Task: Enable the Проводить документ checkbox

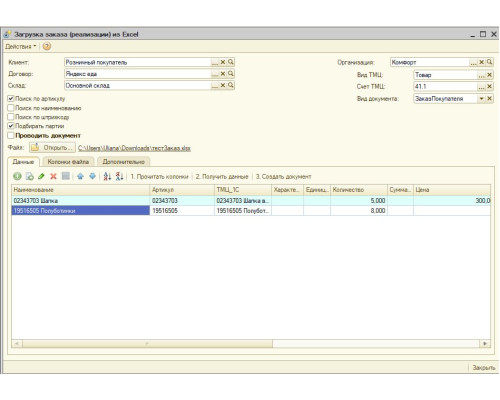Action: (x=11, y=135)
